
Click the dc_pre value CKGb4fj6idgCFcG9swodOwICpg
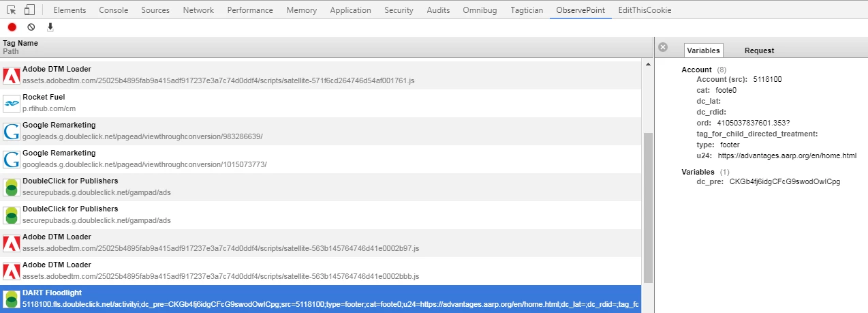coord(785,181)
